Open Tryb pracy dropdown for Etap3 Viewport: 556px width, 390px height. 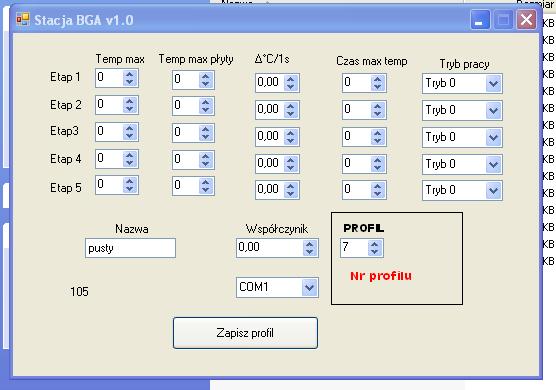point(493,138)
